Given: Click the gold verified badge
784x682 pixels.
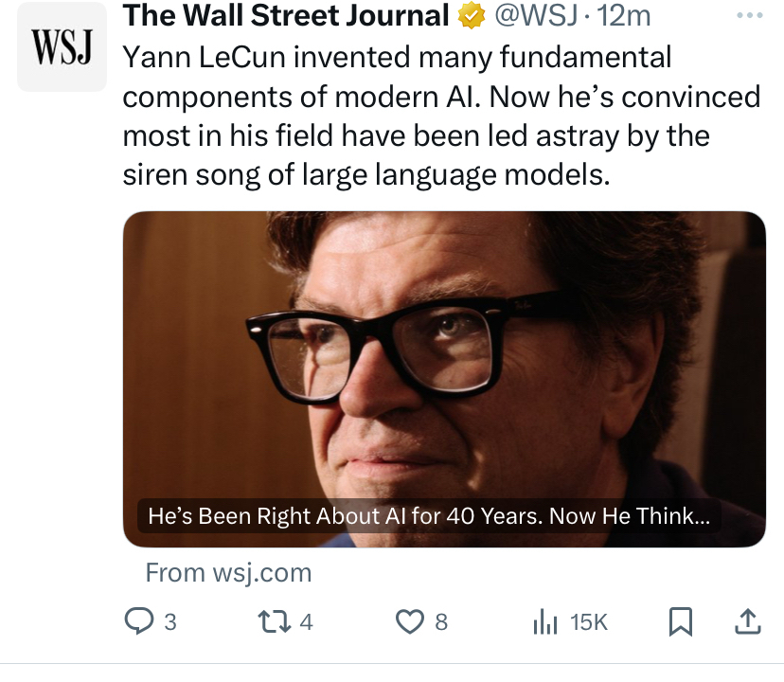Looking at the screenshot, I should click(471, 16).
